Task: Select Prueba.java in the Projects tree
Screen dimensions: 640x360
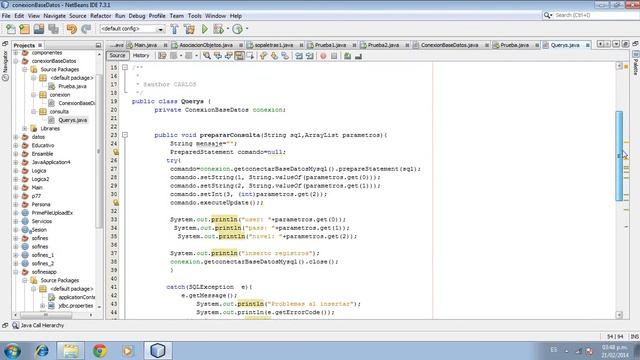Action: click(x=72, y=87)
